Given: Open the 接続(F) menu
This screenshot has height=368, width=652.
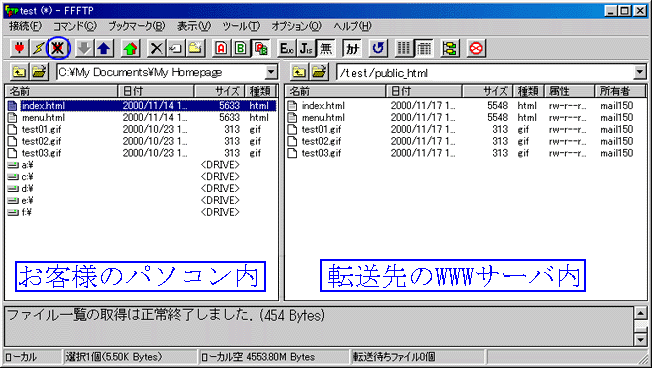Looking at the screenshot, I should pos(25,26).
